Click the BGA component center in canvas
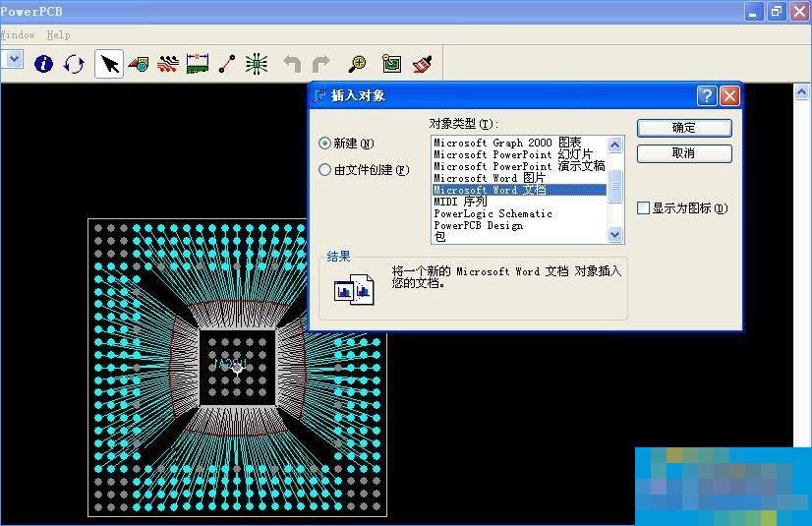This screenshot has height=526, width=812. point(237,367)
